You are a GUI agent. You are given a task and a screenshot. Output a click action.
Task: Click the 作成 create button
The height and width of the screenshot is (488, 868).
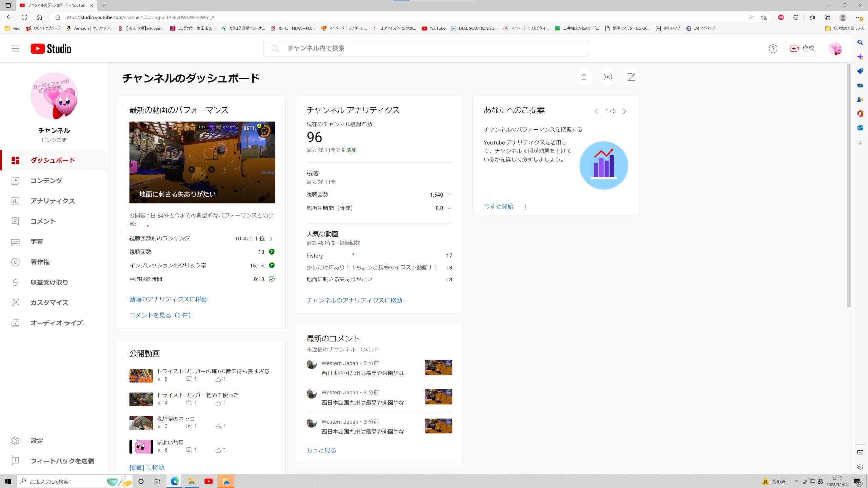point(803,48)
